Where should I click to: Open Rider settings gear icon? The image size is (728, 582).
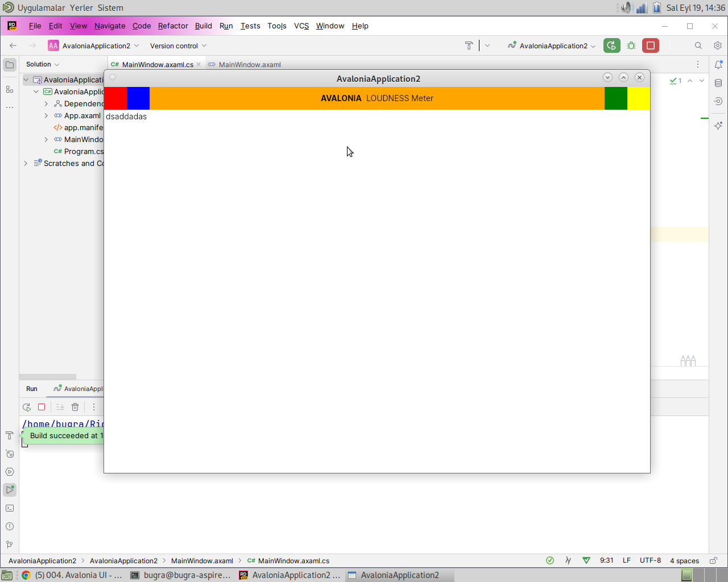tap(718, 45)
